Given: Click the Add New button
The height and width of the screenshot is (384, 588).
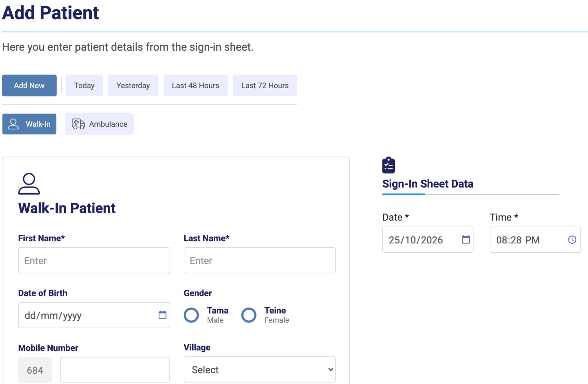Looking at the screenshot, I should pos(29,86).
